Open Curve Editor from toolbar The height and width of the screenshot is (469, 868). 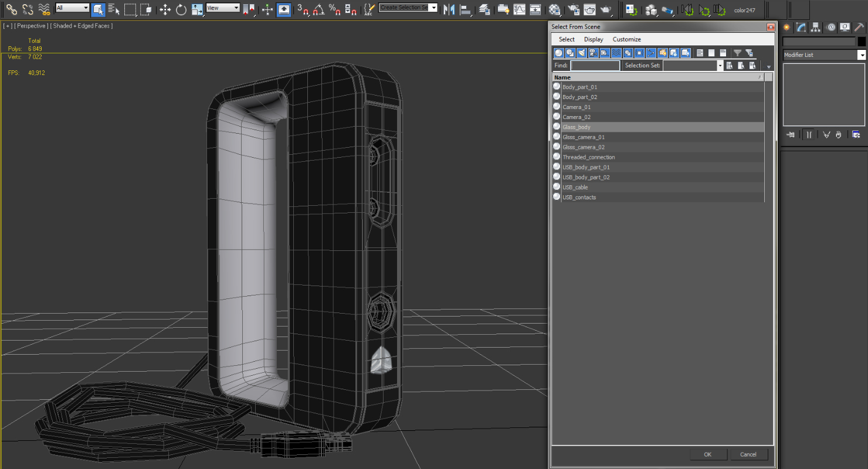click(x=519, y=9)
